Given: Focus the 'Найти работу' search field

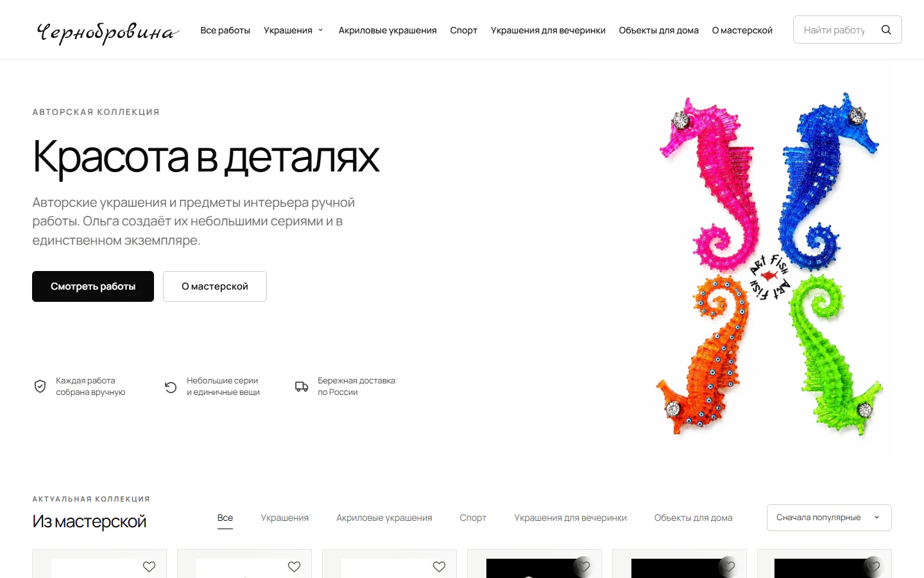Looking at the screenshot, I should click(x=834, y=30).
